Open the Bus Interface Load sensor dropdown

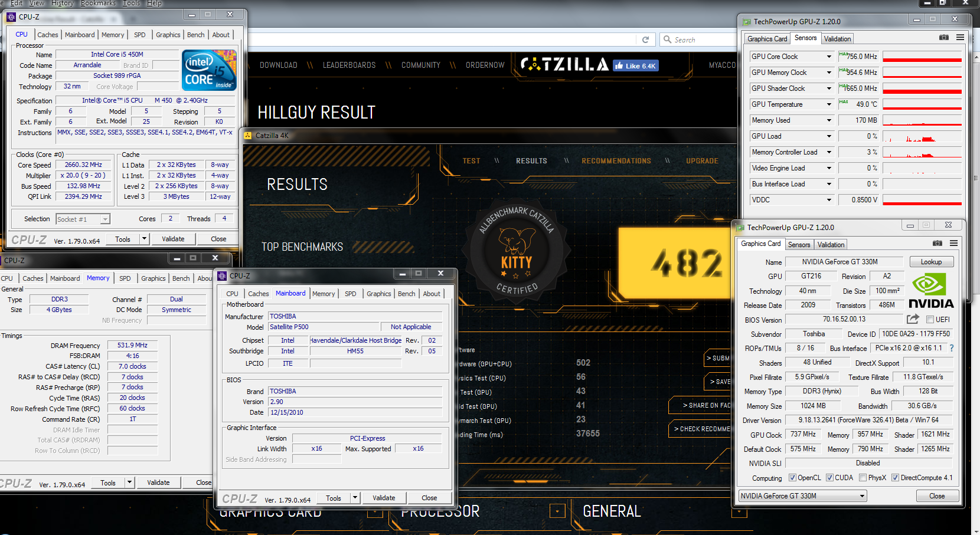(829, 184)
